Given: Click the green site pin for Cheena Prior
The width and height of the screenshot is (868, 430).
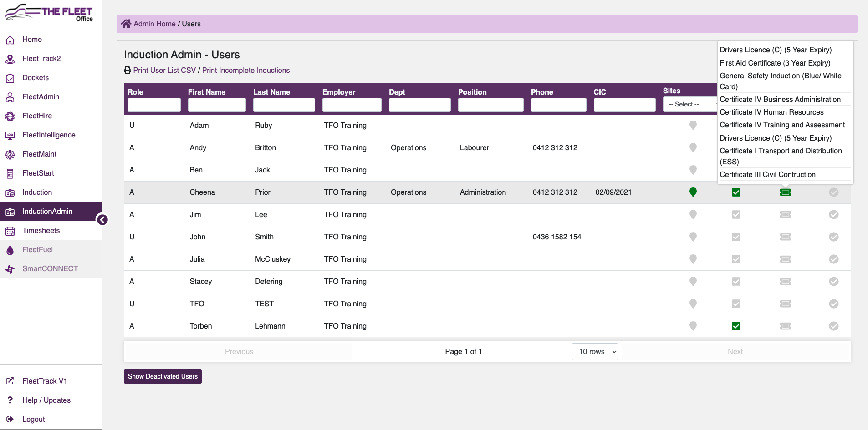Looking at the screenshot, I should tap(693, 192).
